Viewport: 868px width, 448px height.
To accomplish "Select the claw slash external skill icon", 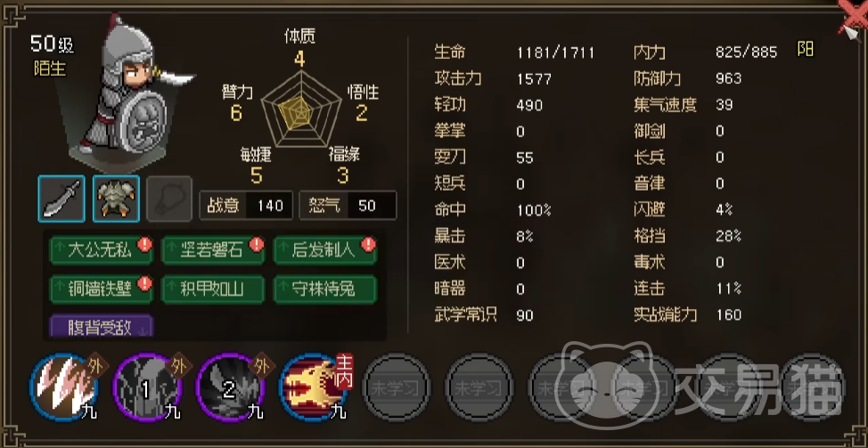I will [64, 387].
